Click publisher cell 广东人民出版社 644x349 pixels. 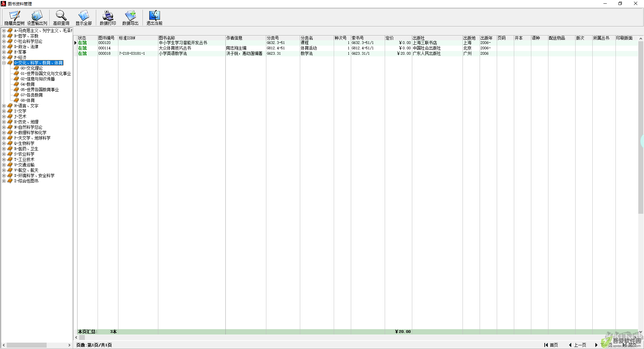[437, 53]
